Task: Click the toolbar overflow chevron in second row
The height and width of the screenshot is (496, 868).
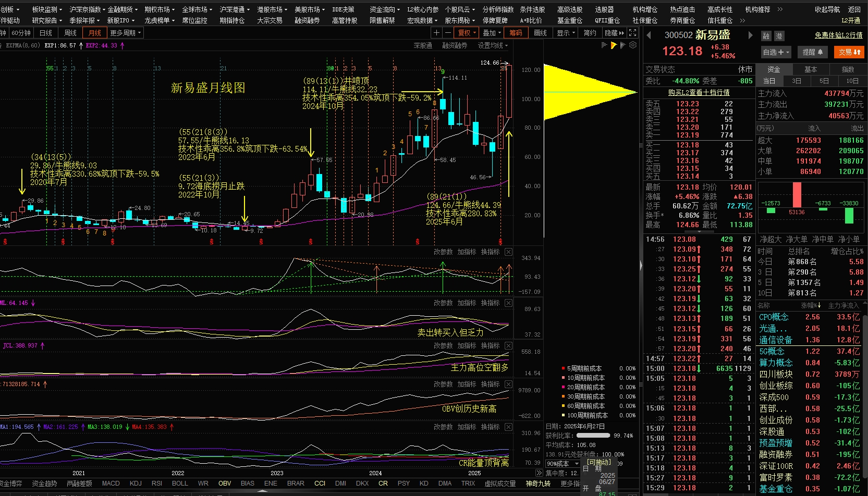Action: (742, 20)
